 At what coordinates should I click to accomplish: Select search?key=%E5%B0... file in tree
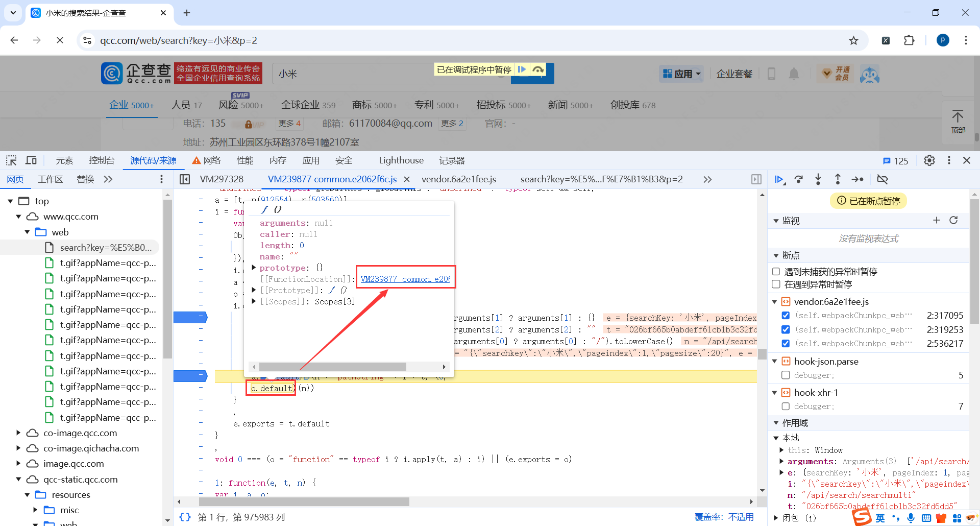pos(106,248)
